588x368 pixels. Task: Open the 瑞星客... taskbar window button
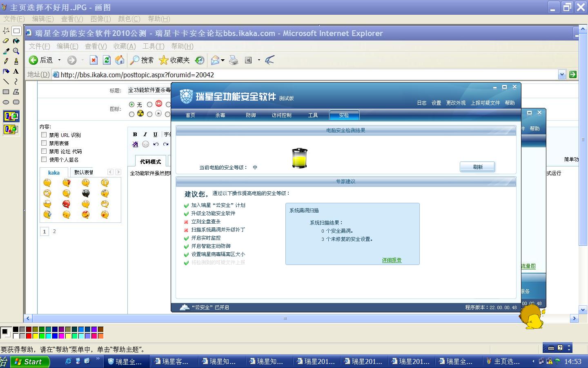point(175,361)
